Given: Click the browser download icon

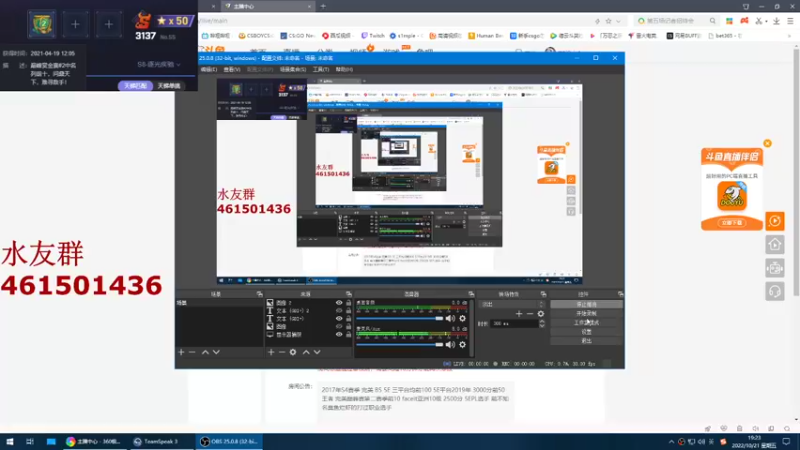Looking at the screenshot, I should [x=776, y=21].
